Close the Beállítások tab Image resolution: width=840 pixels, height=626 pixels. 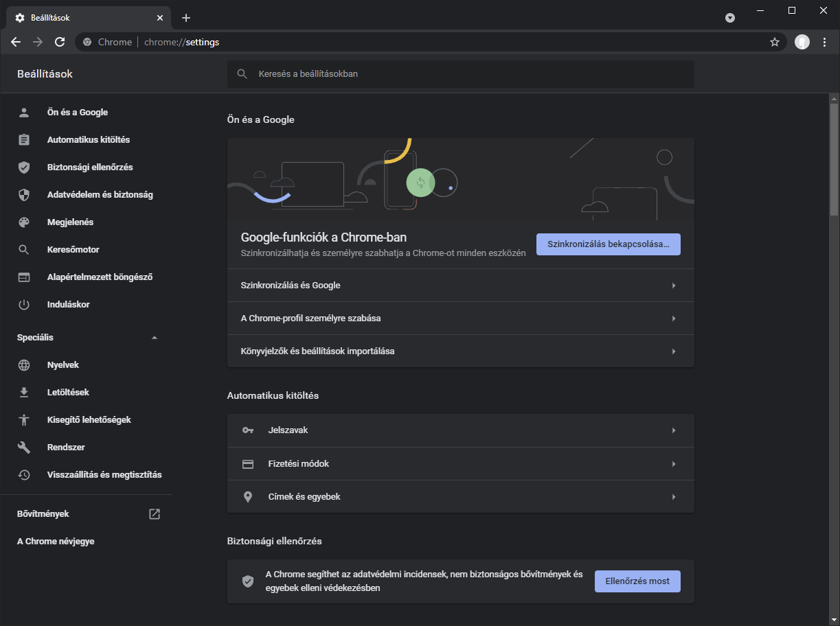click(x=160, y=18)
